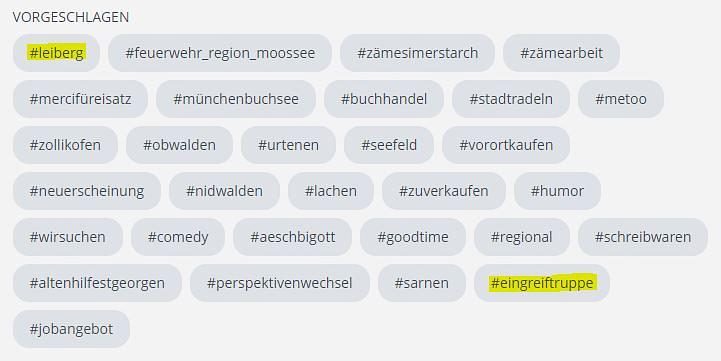721x361 pixels.
Task: Choose the #zämesimerstarch hashtag
Action: (418, 53)
